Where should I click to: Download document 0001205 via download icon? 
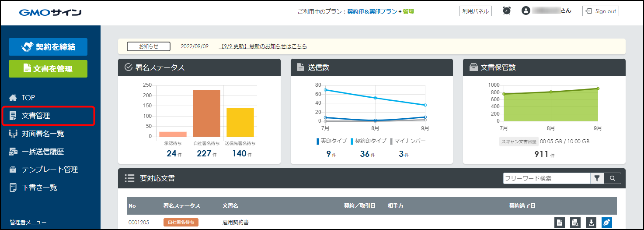[591, 223]
